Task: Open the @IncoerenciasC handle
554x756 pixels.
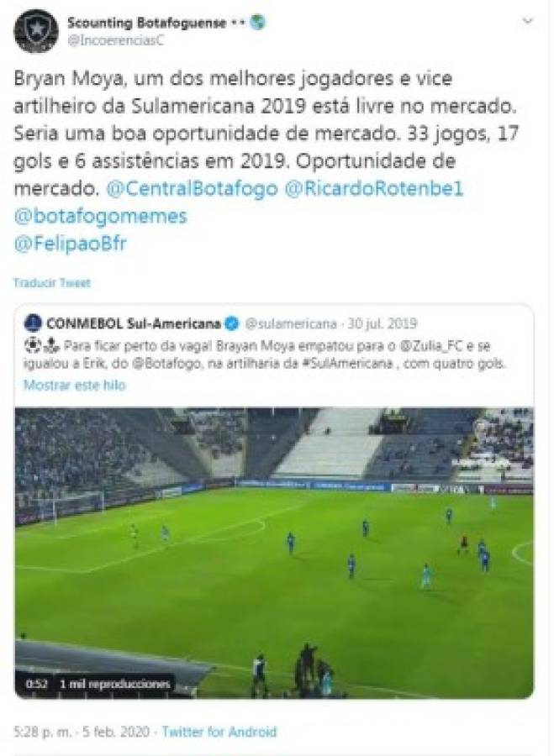Action: point(116,40)
